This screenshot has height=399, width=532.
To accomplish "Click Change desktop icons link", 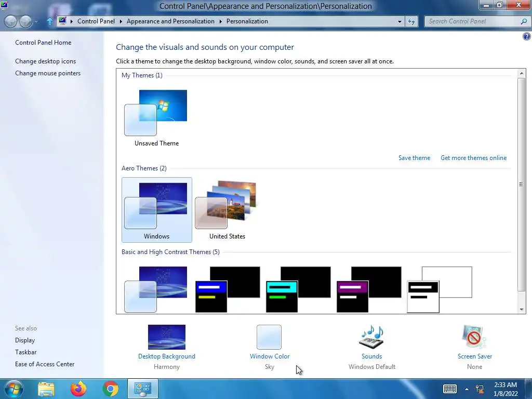I will (46, 61).
